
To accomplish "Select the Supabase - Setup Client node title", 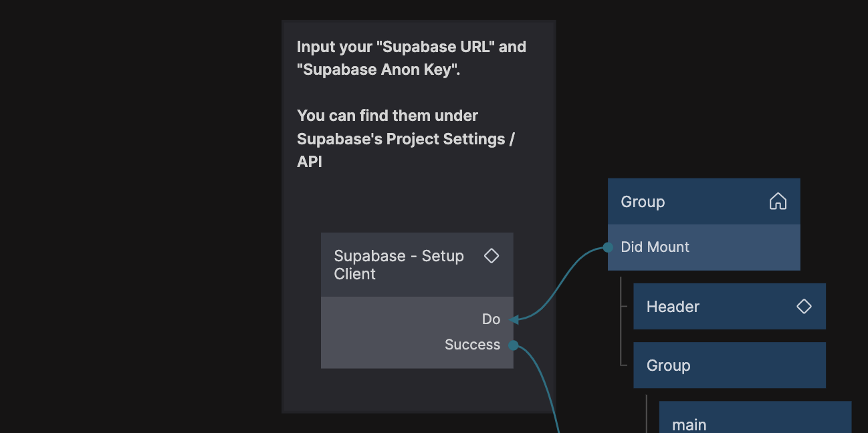I will [399, 265].
